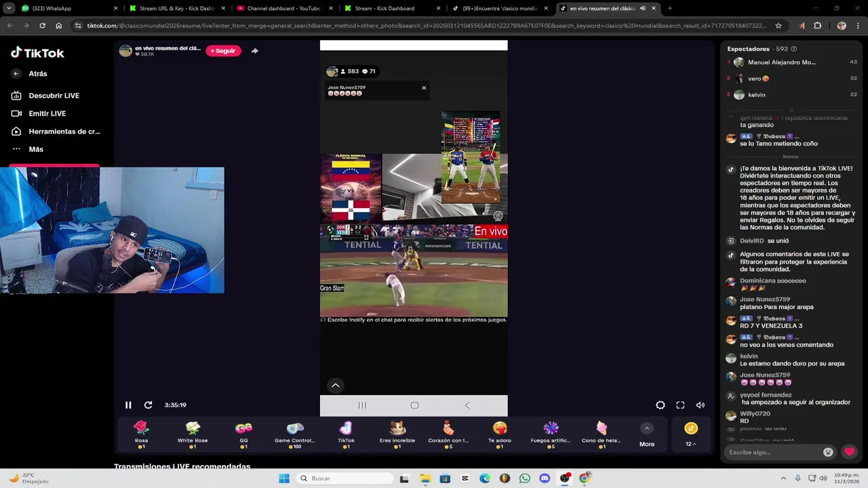Close the Jose Nunez5759 overlay comment
This screenshot has height=488, width=868.
(x=424, y=88)
